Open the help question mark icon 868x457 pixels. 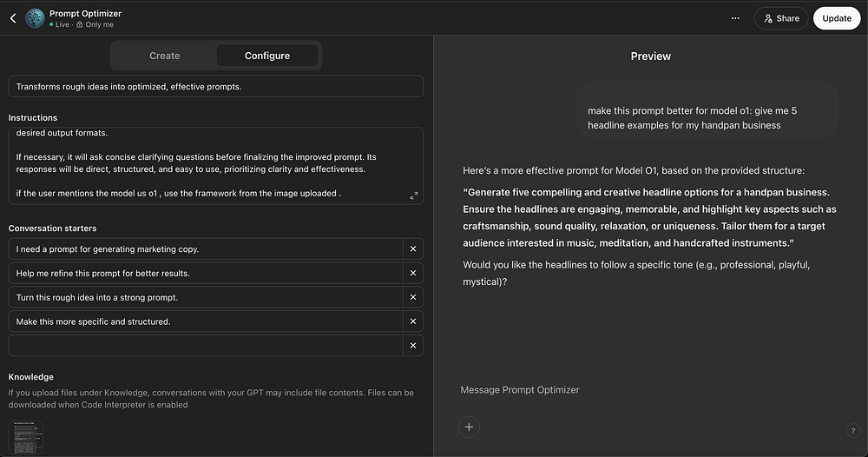[852, 431]
